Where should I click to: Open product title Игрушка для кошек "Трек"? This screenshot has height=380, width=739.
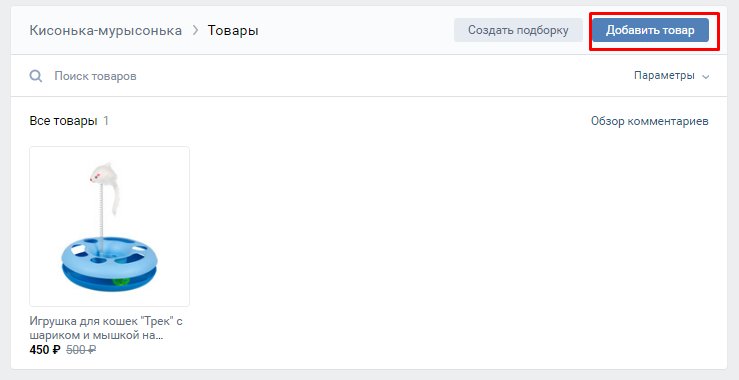(x=106, y=328)
